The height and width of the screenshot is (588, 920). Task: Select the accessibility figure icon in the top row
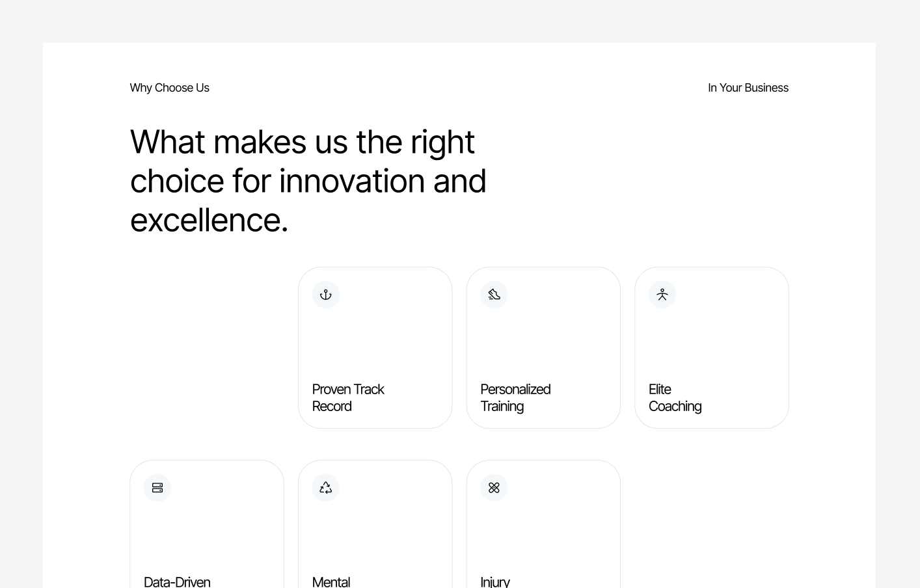[662, 294]
